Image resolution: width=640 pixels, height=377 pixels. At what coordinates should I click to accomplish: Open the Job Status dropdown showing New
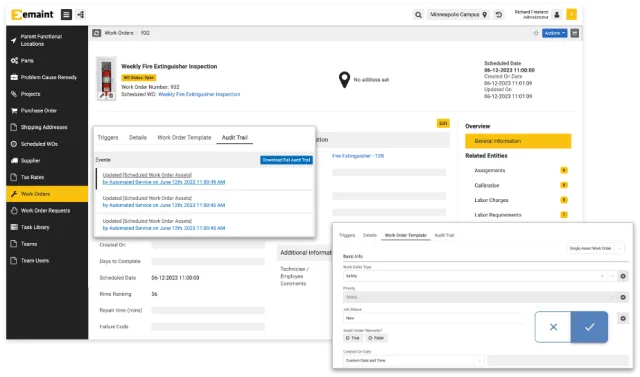(x=433, y=318)
